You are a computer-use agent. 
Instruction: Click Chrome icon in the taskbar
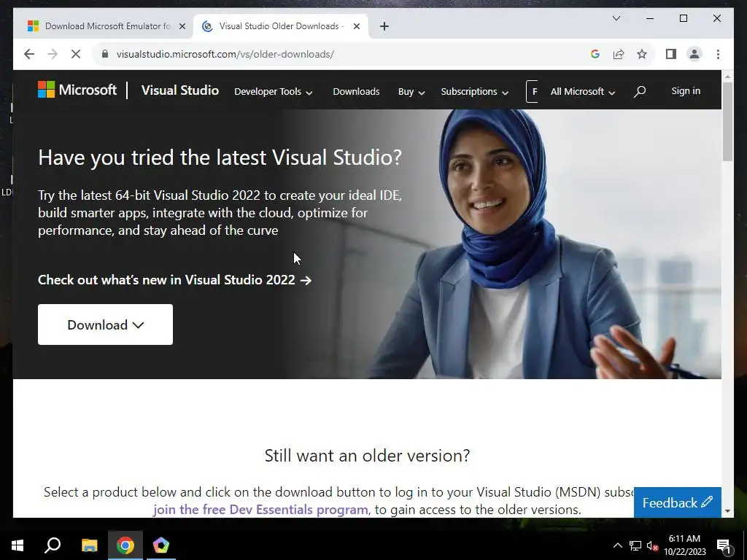tap(125, 545)
